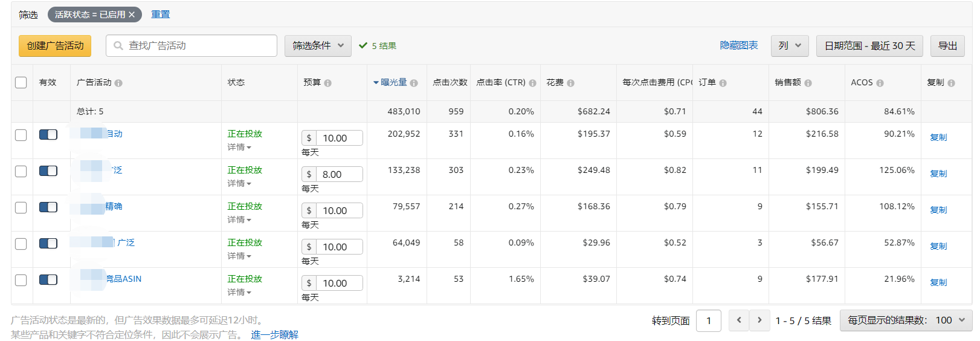The image size is (980, 341).
Task: Sort by the 状态 column header
Action: 236,82
